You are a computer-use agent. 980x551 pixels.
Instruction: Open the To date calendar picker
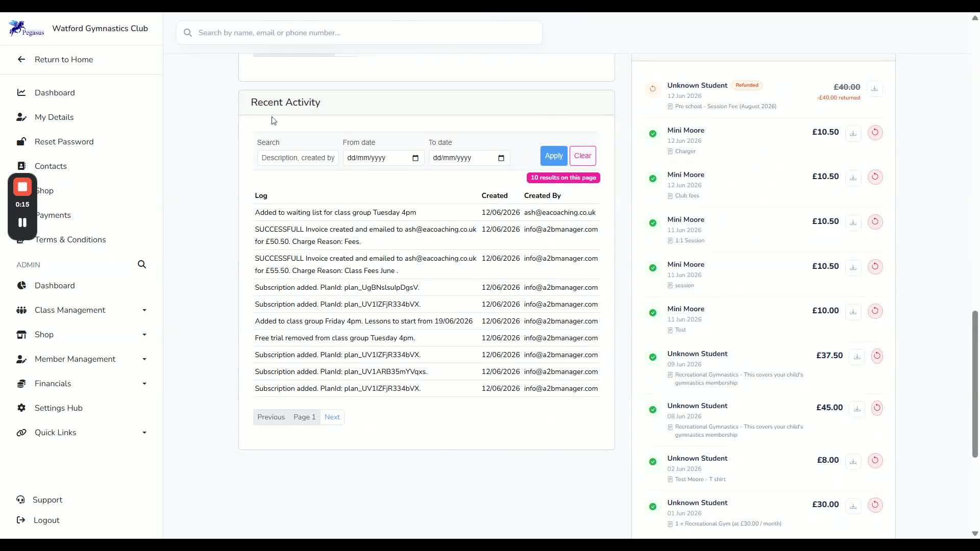pyautogui.click(x=501, y=158)
